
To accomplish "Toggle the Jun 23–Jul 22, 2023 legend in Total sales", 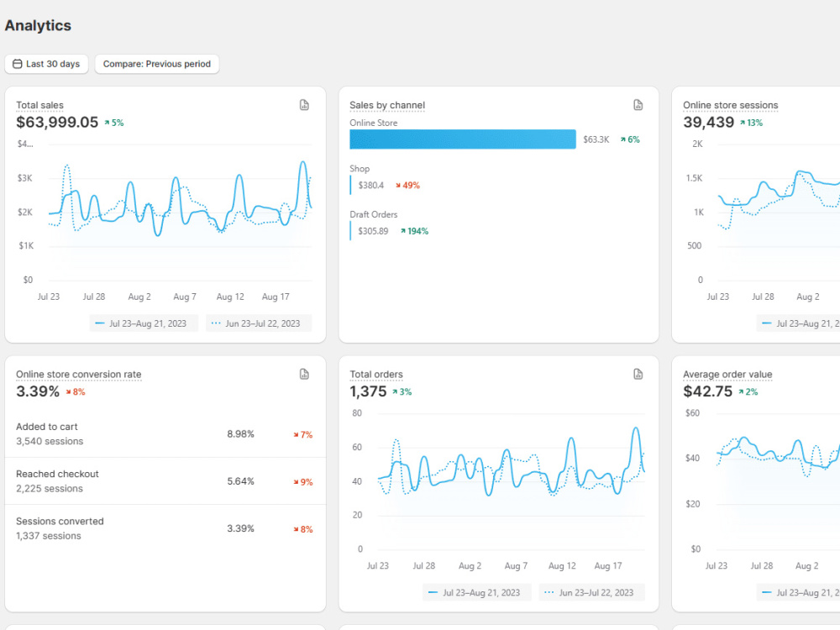I will 259,323.
